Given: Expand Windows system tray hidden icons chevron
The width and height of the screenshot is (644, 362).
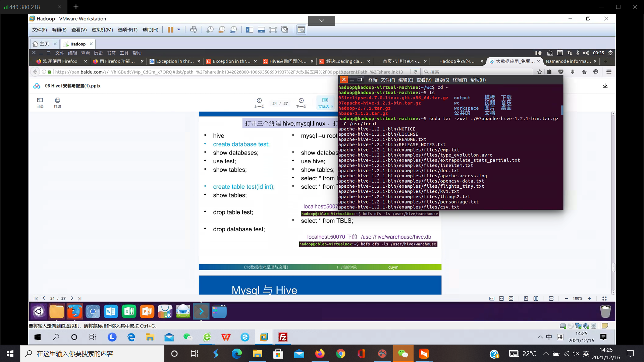Looking at the screenshot, I should [546, 354].
